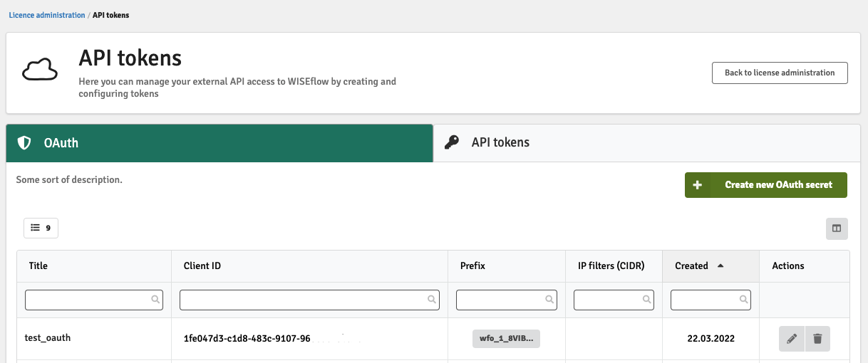Click the search icon in the Created filter
868x363 pixels.
[x=743, y=300]
